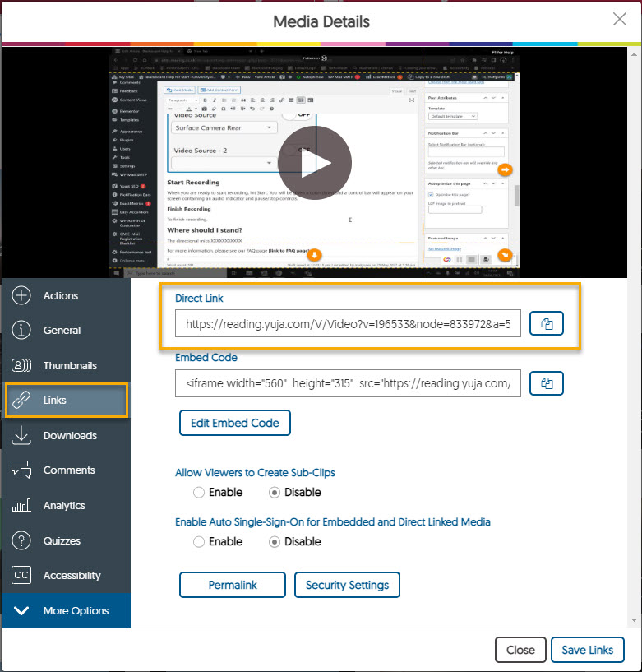Viewport: 642px width, 672px height.
Task: Open the Quizzes question mark icon
Action: (x=21, y=541)
